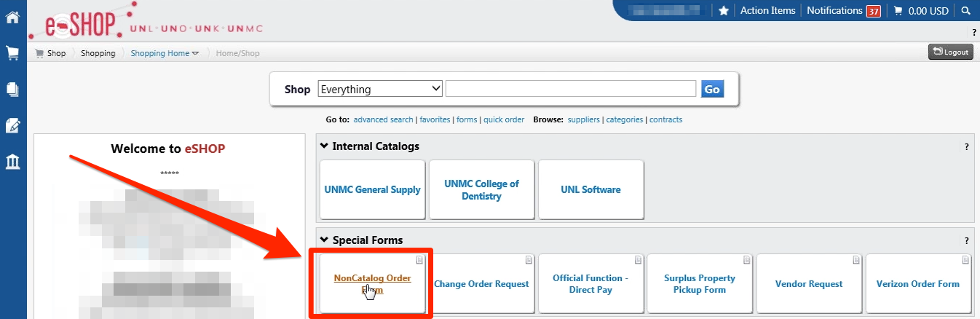980x319 pixels.
Task: Open the Everything shop category dropdown
Action: tap(380, 89)
